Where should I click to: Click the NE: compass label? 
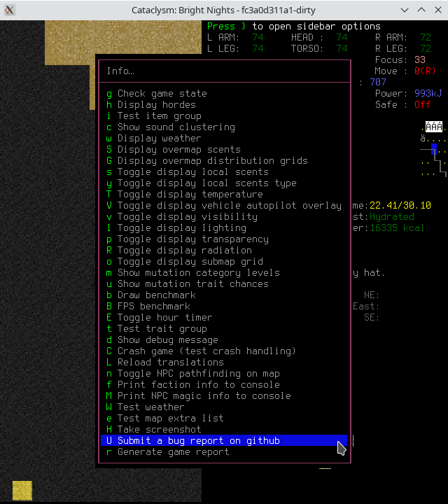(x=372, y=295)
